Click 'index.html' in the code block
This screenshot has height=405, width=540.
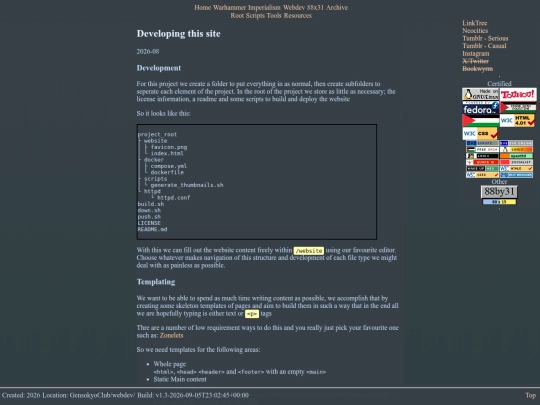(x=167, y=153)
